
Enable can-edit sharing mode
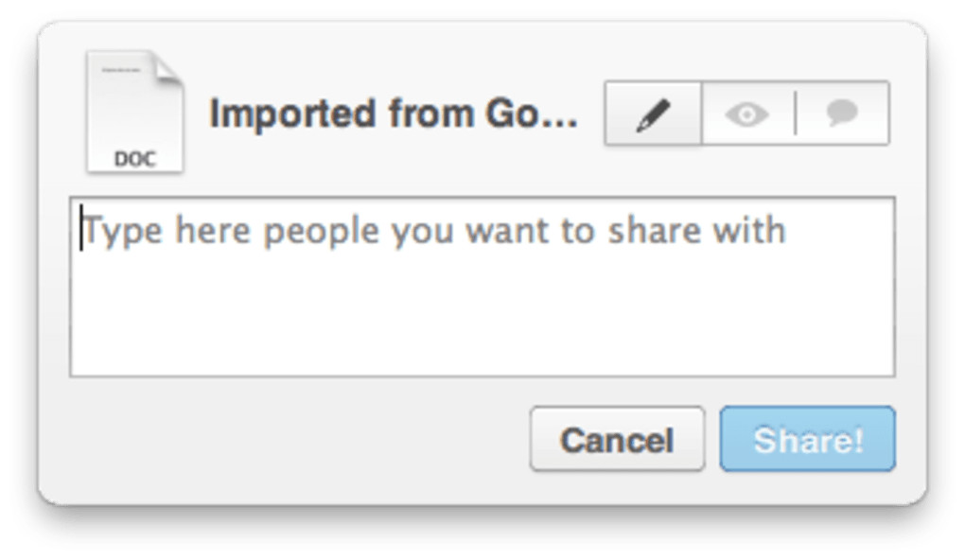tap(653, 114)
